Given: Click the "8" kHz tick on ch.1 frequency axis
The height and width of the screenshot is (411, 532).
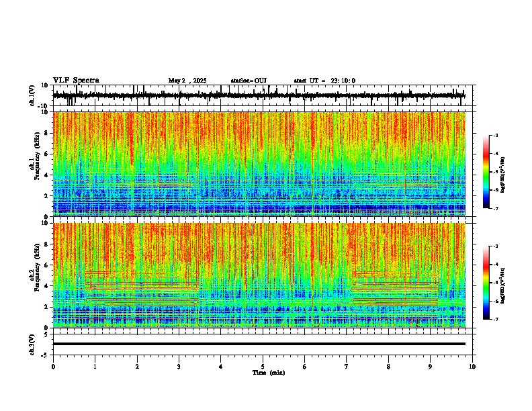Looking at the screenshot, I should (x=46, y=133).
